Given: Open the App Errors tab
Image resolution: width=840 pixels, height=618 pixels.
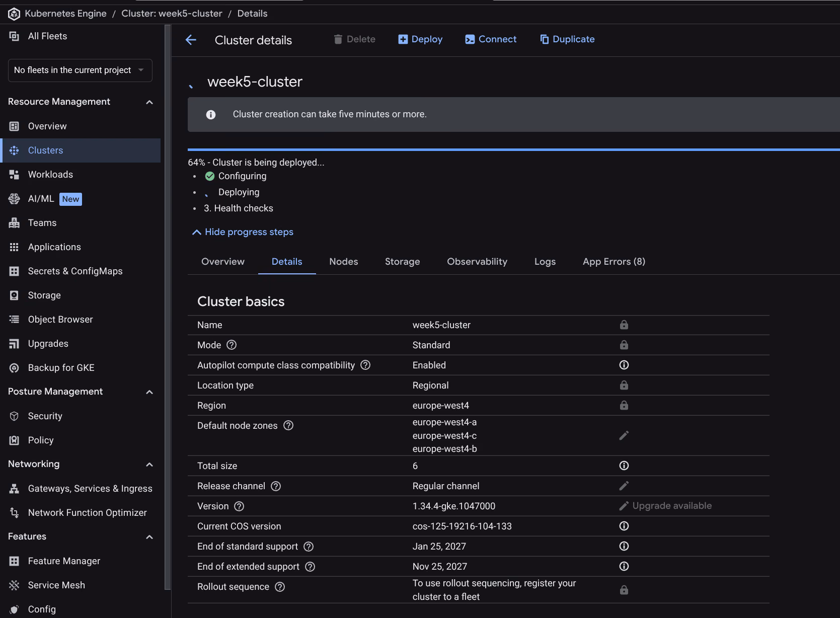Looking at the screenshot, I should [614, 262].
